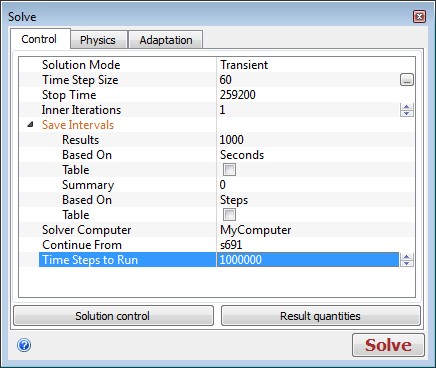Click the Results value 1000
This screenshot has height=368, width=436.
click(x=231, y=140)
